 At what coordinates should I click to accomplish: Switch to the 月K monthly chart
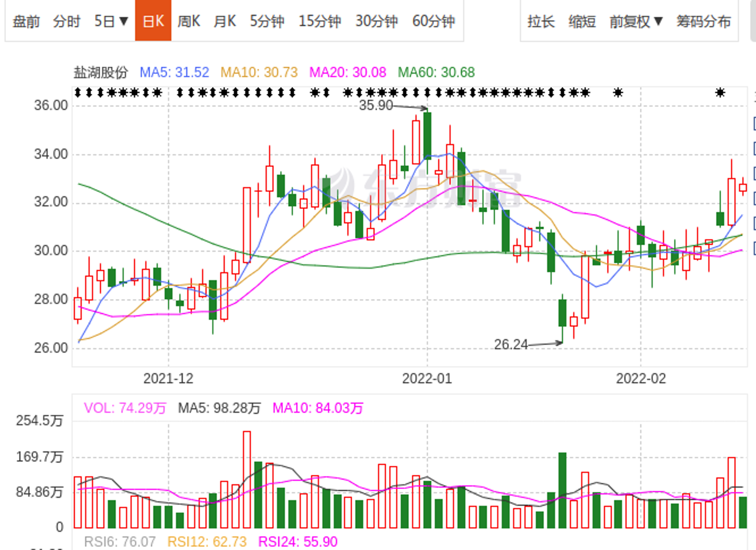click(225, 21)
